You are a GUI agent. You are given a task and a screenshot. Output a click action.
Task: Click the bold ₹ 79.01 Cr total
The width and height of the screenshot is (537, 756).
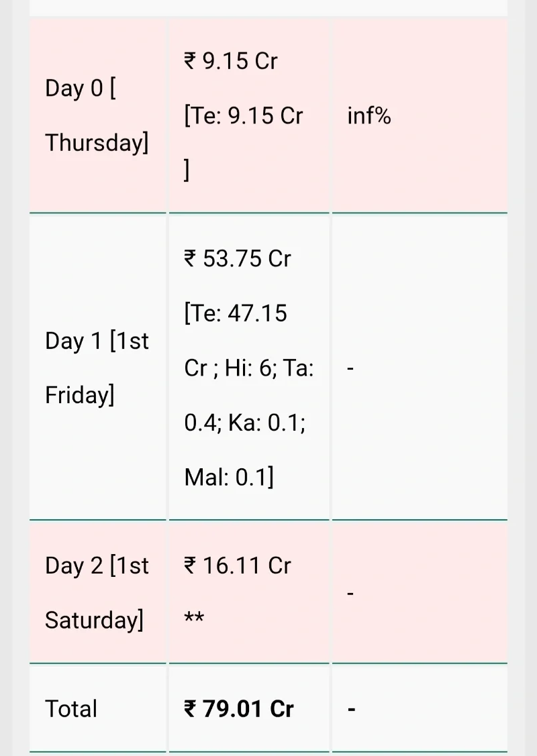(239, 709)
